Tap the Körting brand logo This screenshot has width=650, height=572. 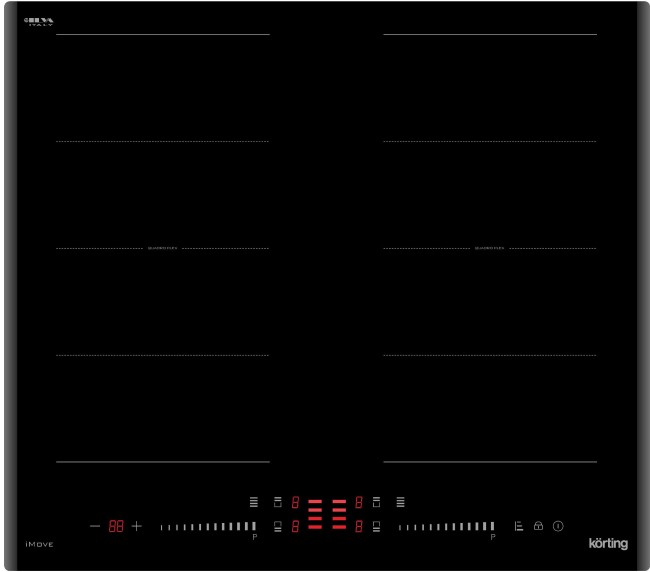(607, 544)
